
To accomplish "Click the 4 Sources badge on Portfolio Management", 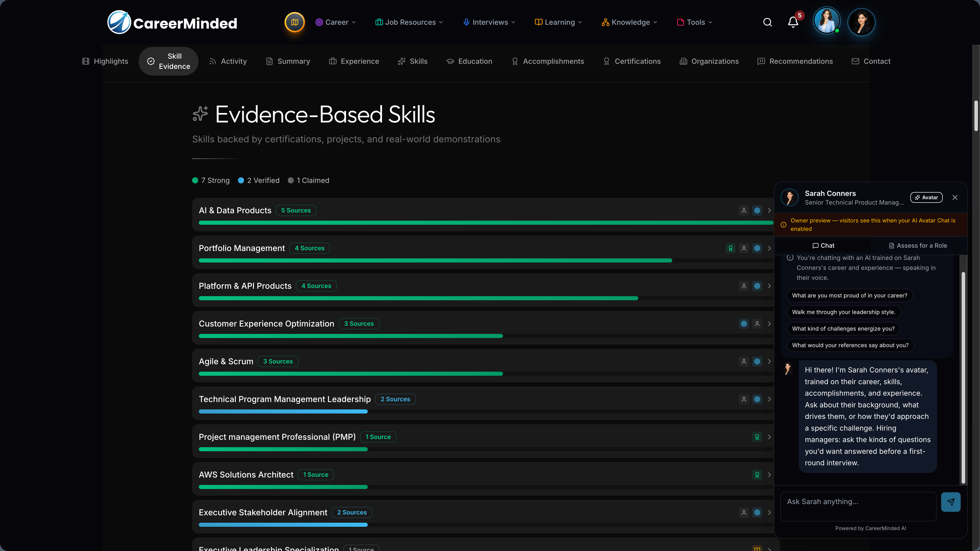I will [309, 248].
